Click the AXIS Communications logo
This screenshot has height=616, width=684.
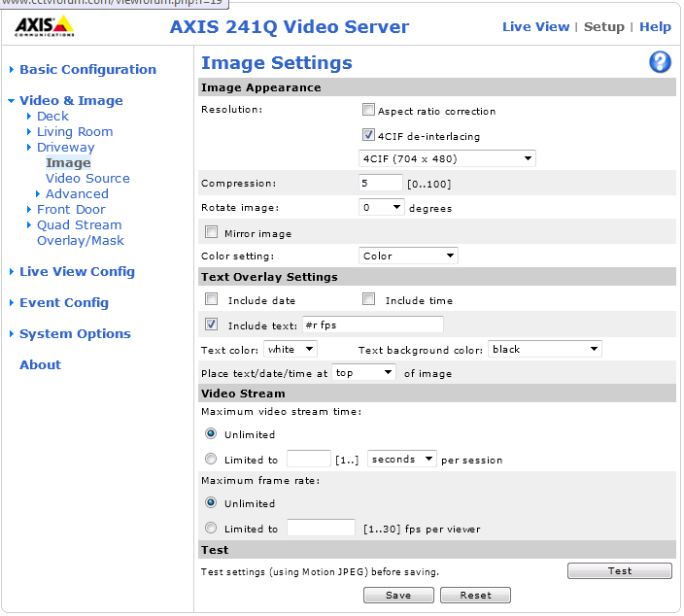click(44, 26)
